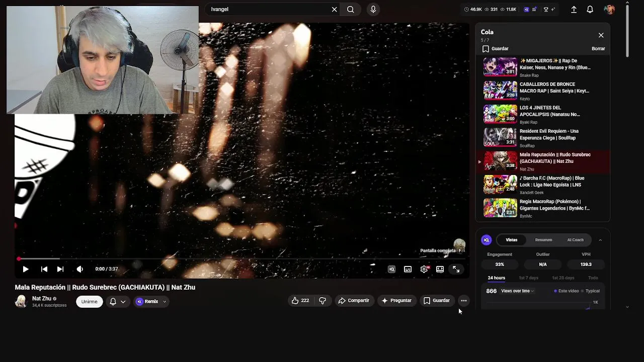
Task: Open the Nat Zhu channel name link
Action: point(42,299)
